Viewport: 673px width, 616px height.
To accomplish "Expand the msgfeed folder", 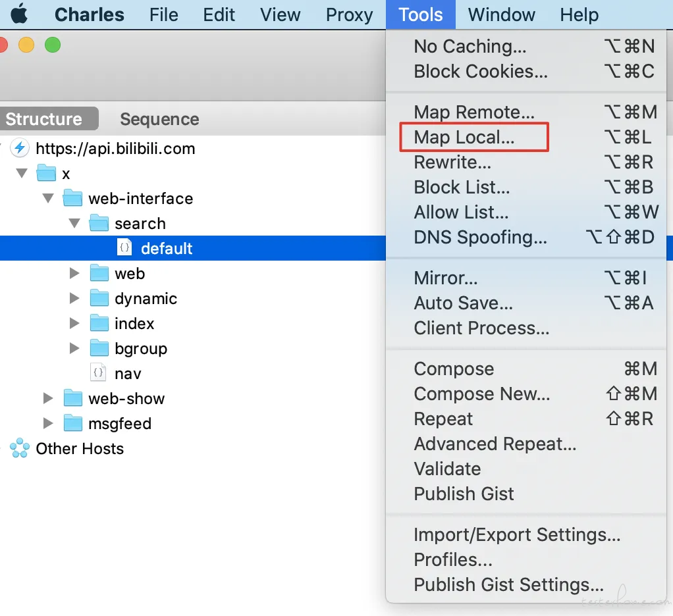I will [48, 423].
